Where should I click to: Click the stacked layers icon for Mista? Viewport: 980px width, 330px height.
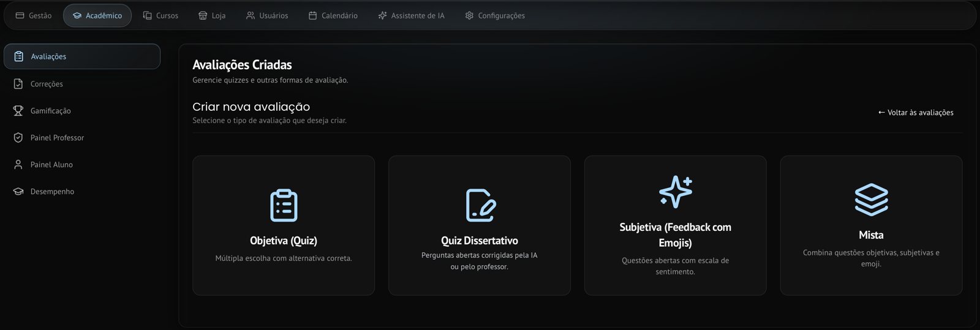(x=872, y=200)
